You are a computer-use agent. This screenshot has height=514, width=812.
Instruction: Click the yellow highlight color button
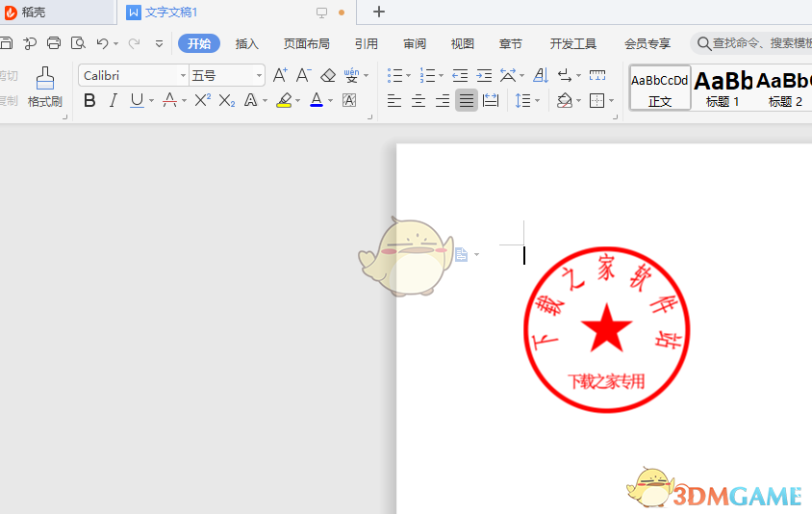click(285, 100)
